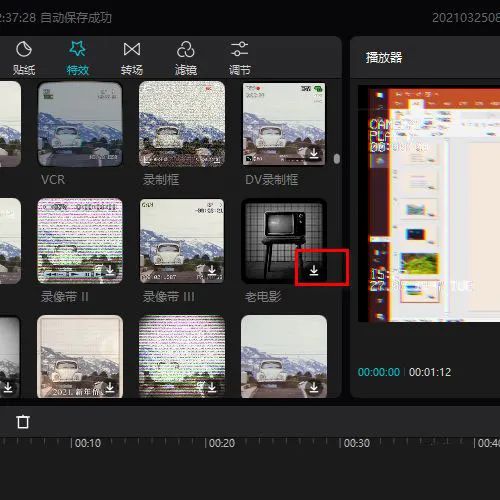This screenshot has width=500, height=500.
Task: Click the 00:20 mark on timeline ruler
Action: click(x=220, y=443)
